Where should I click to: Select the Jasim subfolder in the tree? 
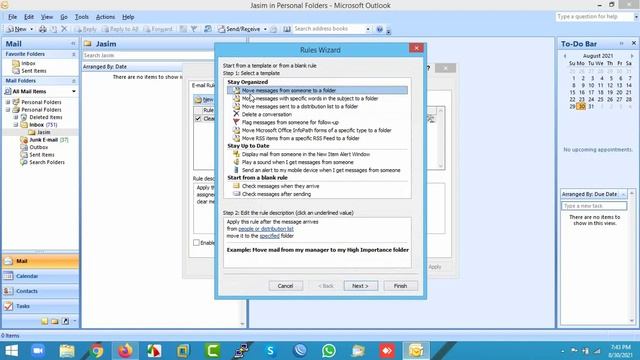coord(40,132)
